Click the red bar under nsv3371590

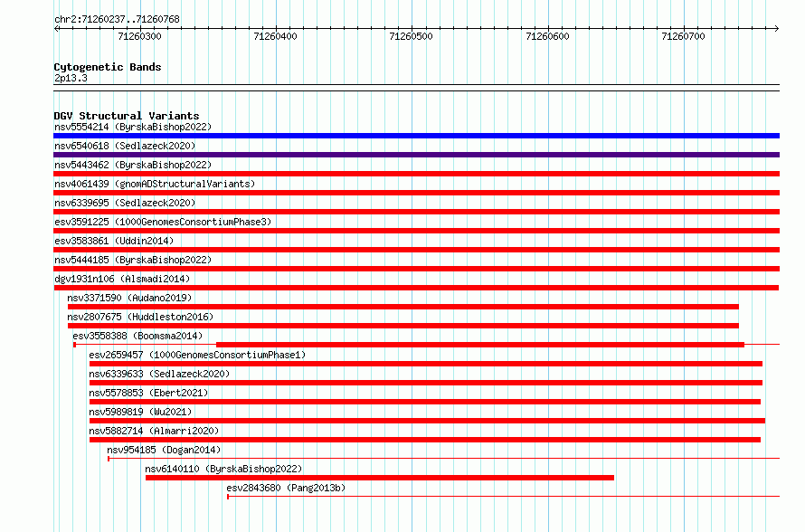point(403,307)
